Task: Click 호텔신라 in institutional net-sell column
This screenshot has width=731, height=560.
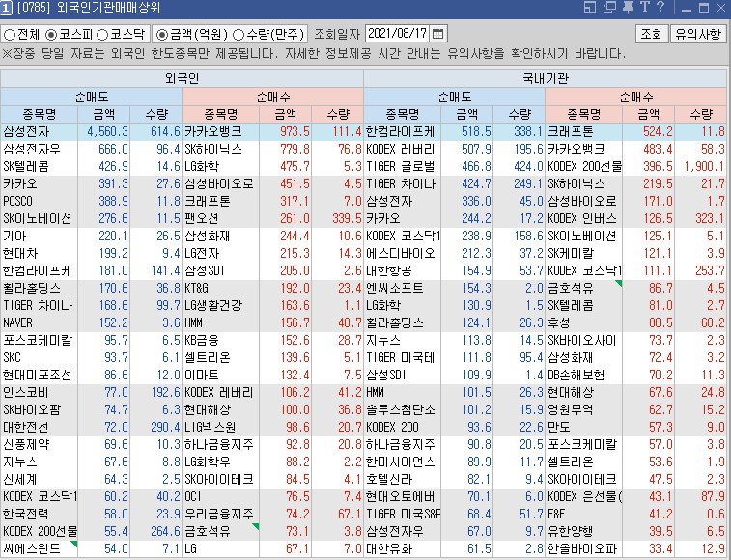Action: (389, 479)
